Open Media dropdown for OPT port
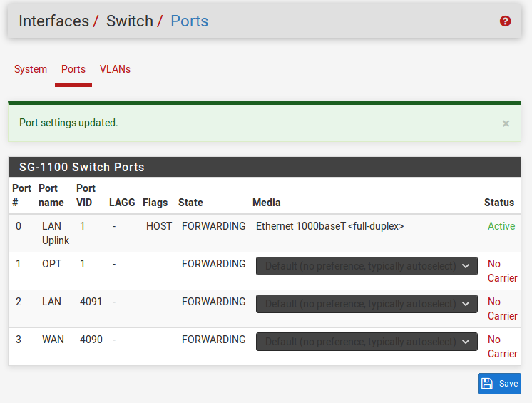The height and width of the screenshot is (403, 532). click(367, 266)
